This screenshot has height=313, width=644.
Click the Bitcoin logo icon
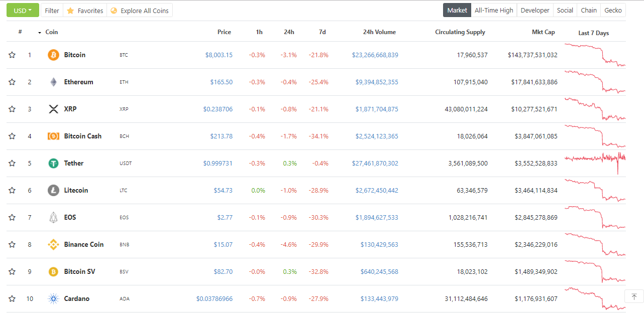[x=53, y=55]
